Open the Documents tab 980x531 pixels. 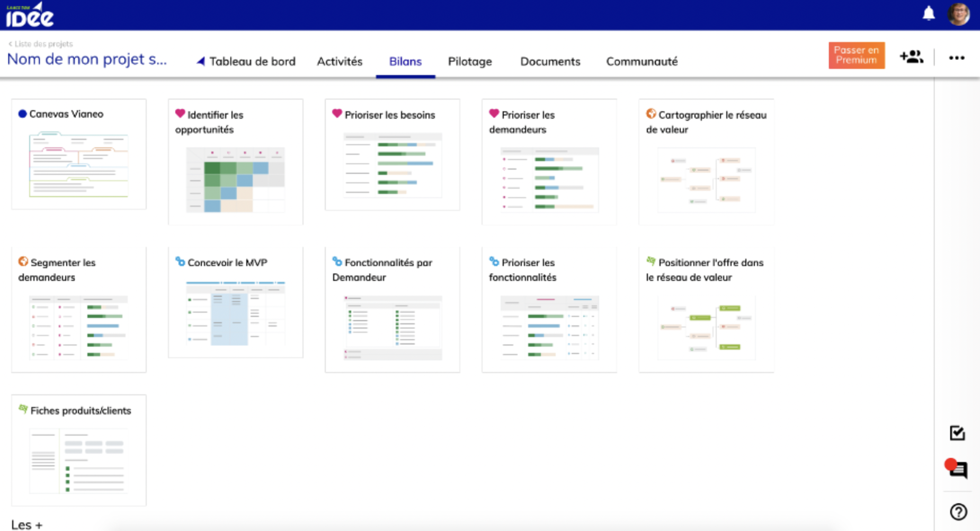(x=550, y=61)
